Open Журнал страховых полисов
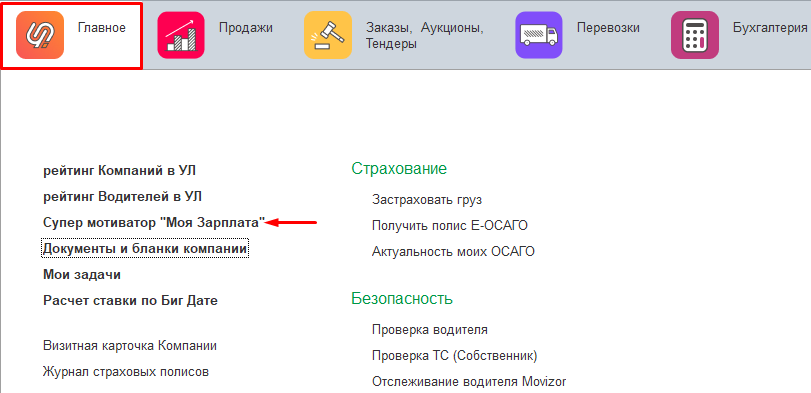Image resolution: width=811 pixels, height=393 pixels. point(126,371)
